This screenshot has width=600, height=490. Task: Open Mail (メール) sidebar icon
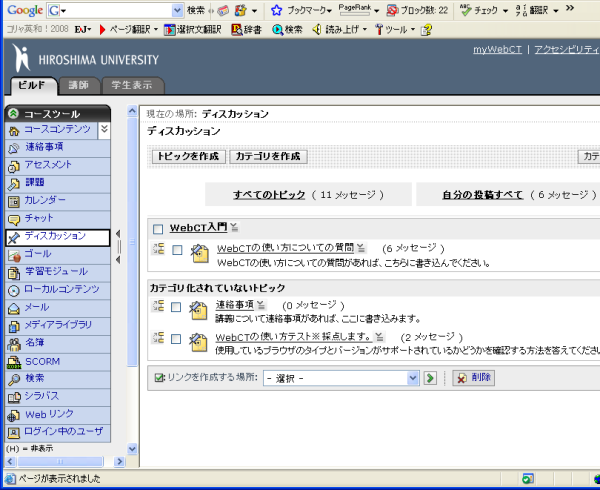point(14,309)
